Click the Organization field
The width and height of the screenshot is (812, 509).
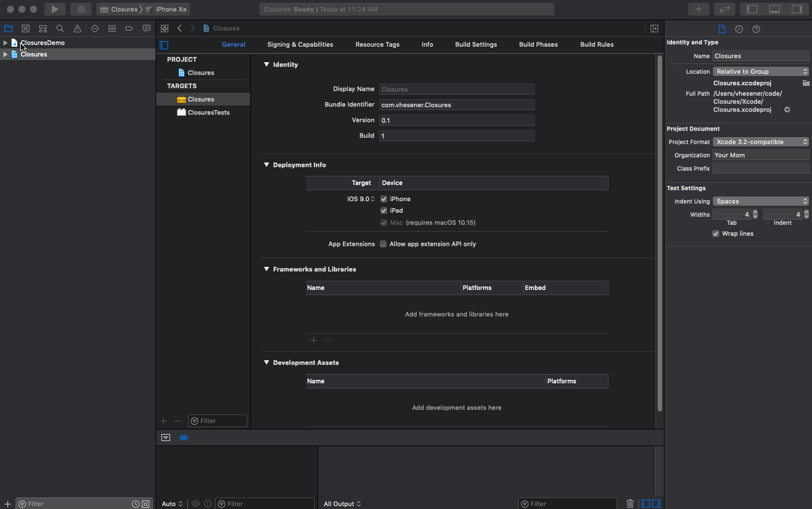[761, 155]
